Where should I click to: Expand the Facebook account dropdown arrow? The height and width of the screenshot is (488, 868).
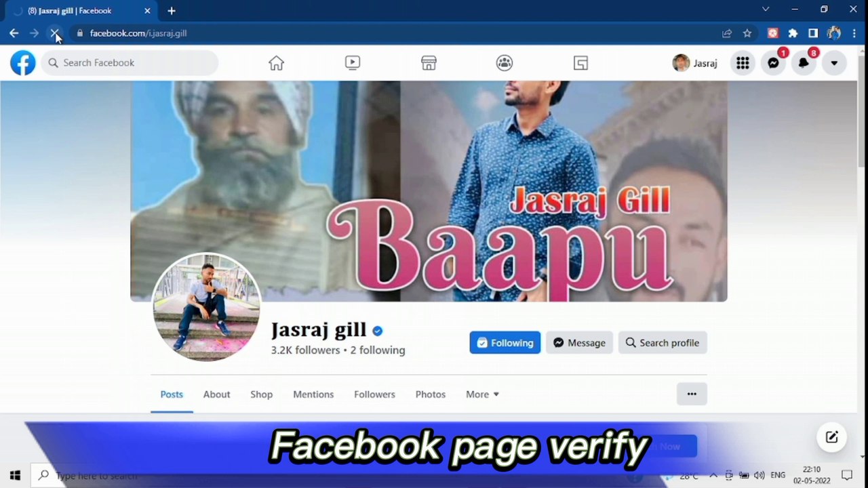pos(834,63)
